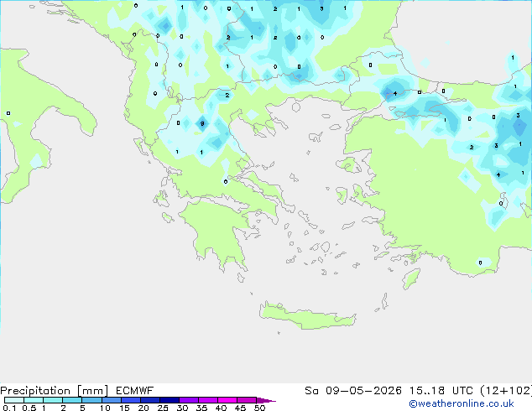Click the 15–20 mm blue legend swatch
This screenshot has width=532, height=411.
click(131, 400)
